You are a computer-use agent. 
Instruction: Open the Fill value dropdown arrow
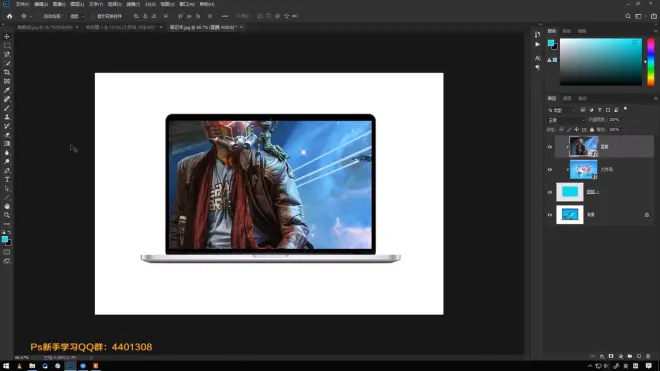click(623, 130)
